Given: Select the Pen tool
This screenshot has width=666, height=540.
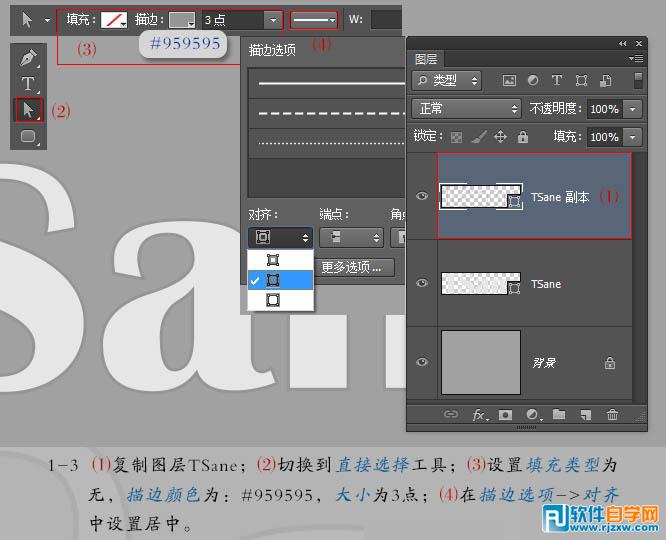Looking at the screenshot, I should pyautogui.click(x=28, y=58).
